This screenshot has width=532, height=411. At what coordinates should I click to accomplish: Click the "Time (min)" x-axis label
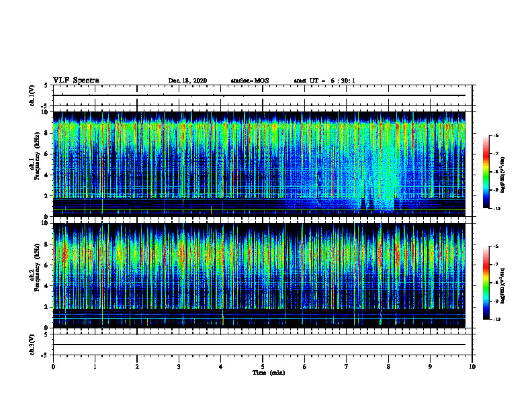[x=269, y=373]
